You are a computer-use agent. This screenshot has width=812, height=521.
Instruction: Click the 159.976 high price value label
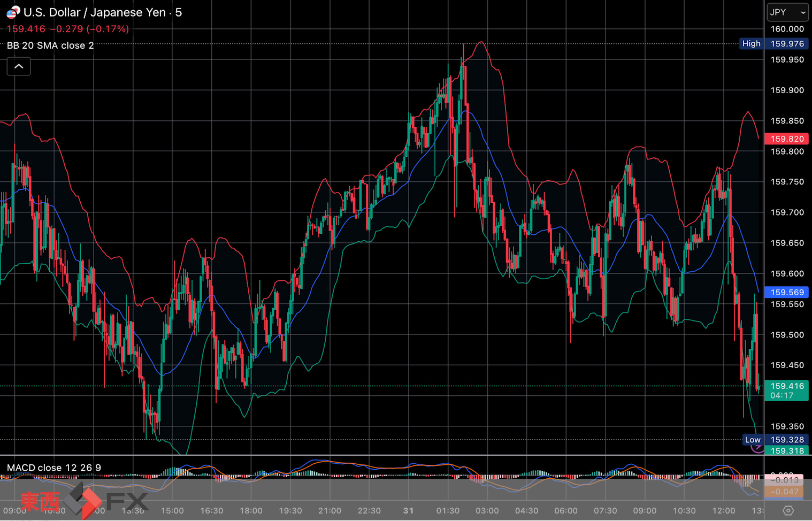point(787,44)
